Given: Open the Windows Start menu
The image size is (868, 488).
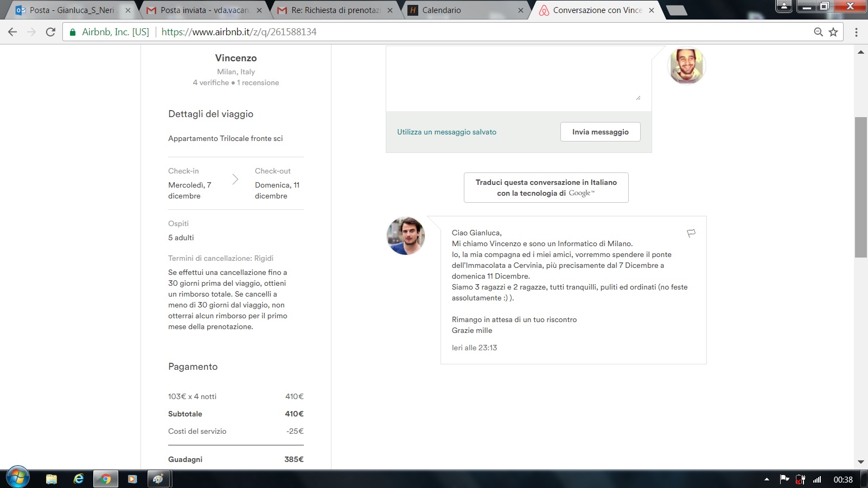Looking at the screenshot, I should [17, 478].
